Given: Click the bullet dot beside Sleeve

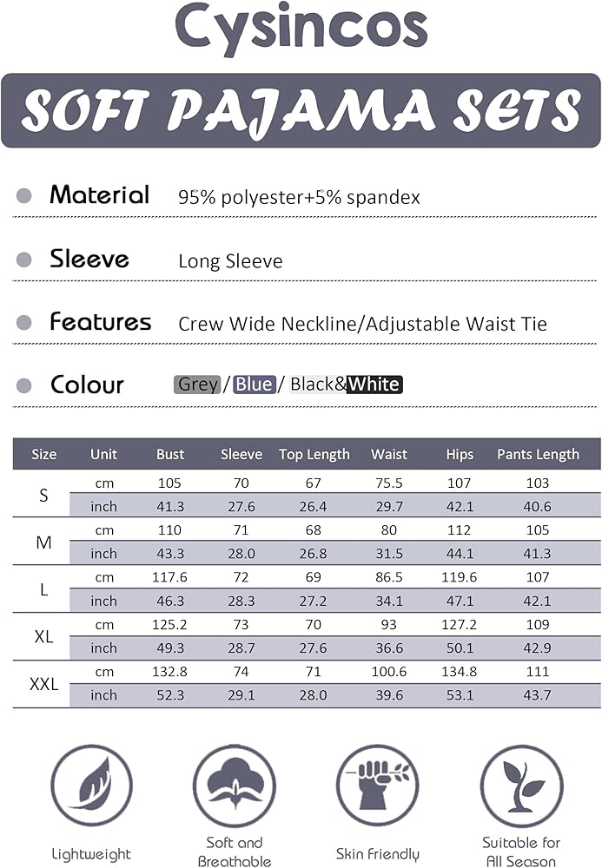Looking at the screenshot, I should pos(24,260).
